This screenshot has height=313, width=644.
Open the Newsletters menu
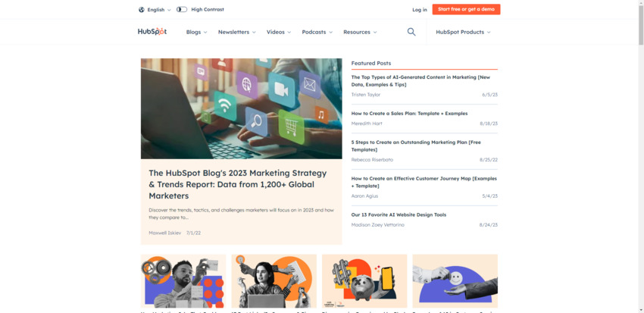tap(236, 32)
